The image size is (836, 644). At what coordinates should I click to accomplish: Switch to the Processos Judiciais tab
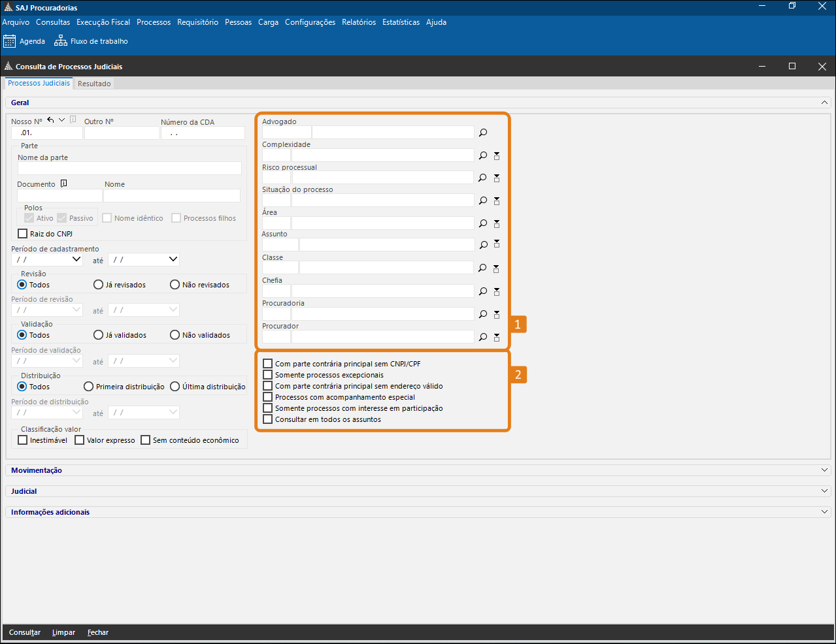(x=39, y=83)
